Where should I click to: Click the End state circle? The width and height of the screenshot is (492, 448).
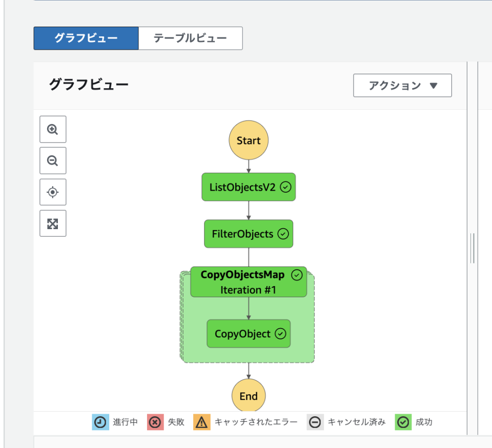pos(249,396)
